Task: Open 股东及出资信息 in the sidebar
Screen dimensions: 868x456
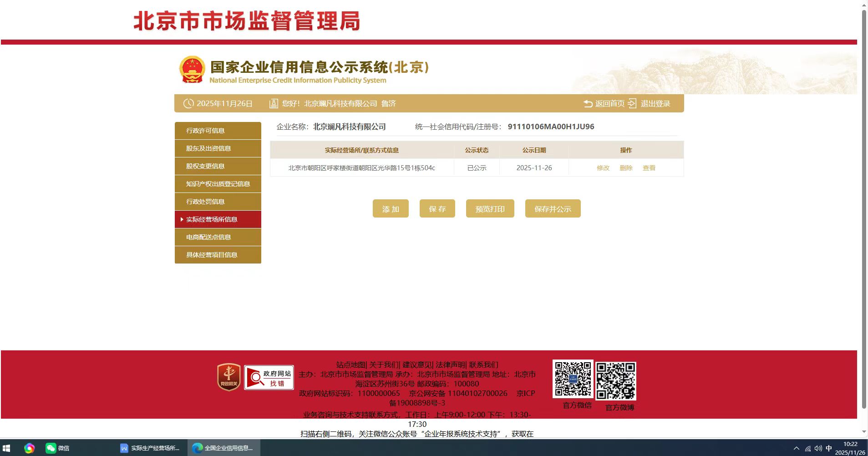Action: 218,148
